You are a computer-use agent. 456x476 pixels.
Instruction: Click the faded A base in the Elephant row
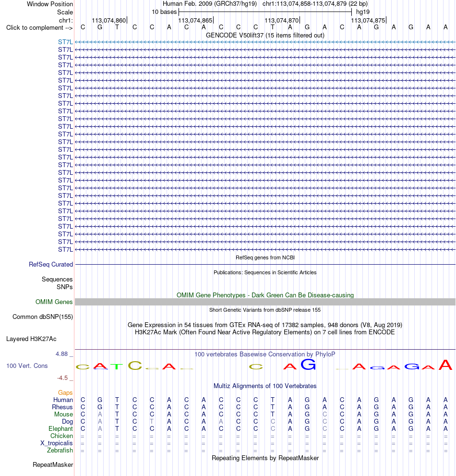(x=100, y=428)
